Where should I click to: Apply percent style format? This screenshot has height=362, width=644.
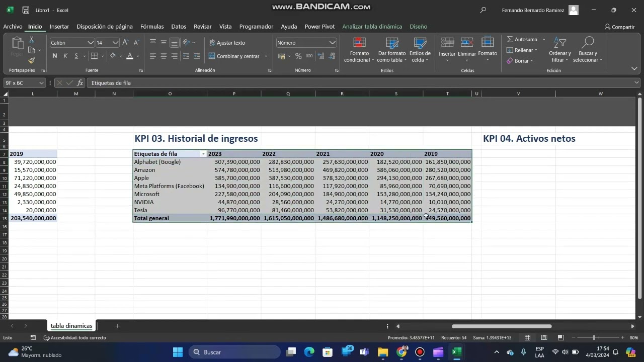coord(298,56)
